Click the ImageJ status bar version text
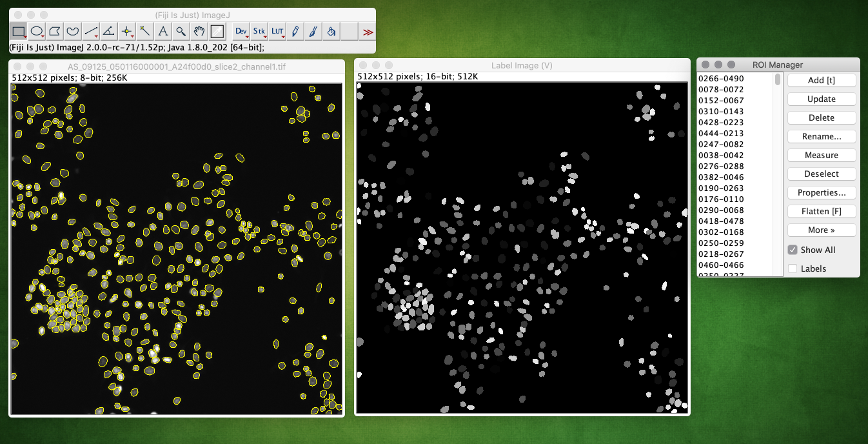868x444 pixels. 137,47
